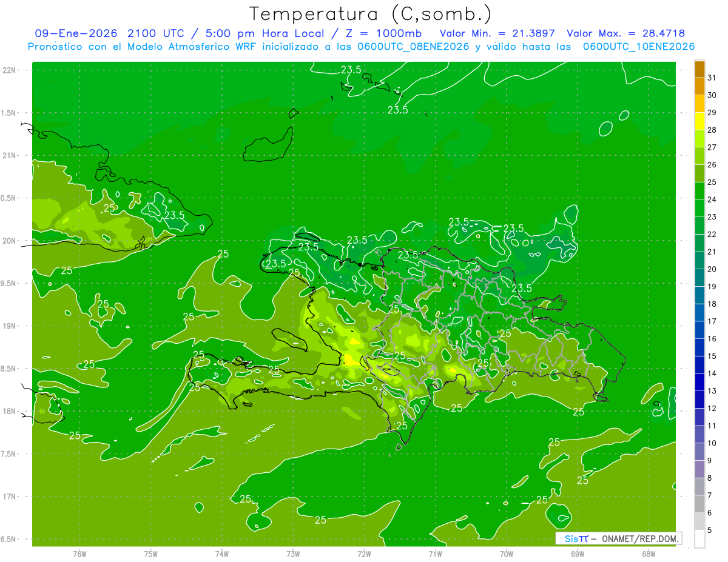Pick the gray legend swatch between 6 and 7
Image resolution: width=728 pixels, height=562 pixels.
tap(699, 504)
